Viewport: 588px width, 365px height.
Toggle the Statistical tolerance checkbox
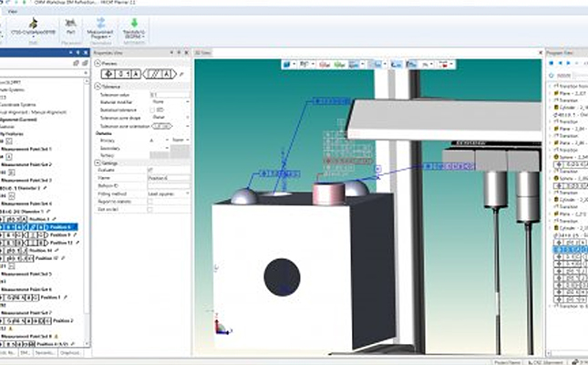150,109
